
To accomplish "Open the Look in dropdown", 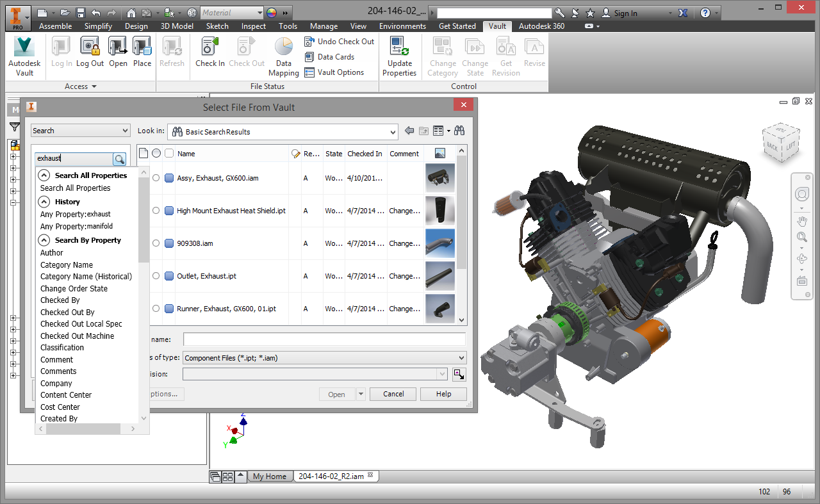I will [x=283, y=132].
